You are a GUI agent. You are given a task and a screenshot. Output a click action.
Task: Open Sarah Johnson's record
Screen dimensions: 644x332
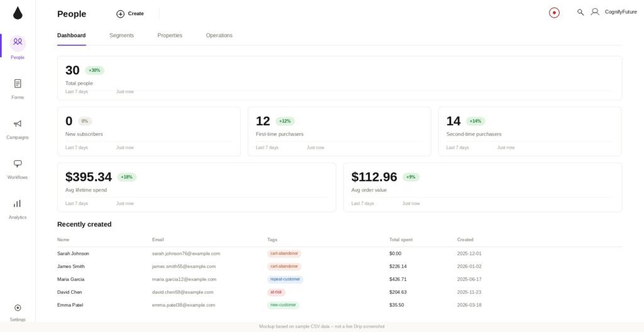(73, 253)
